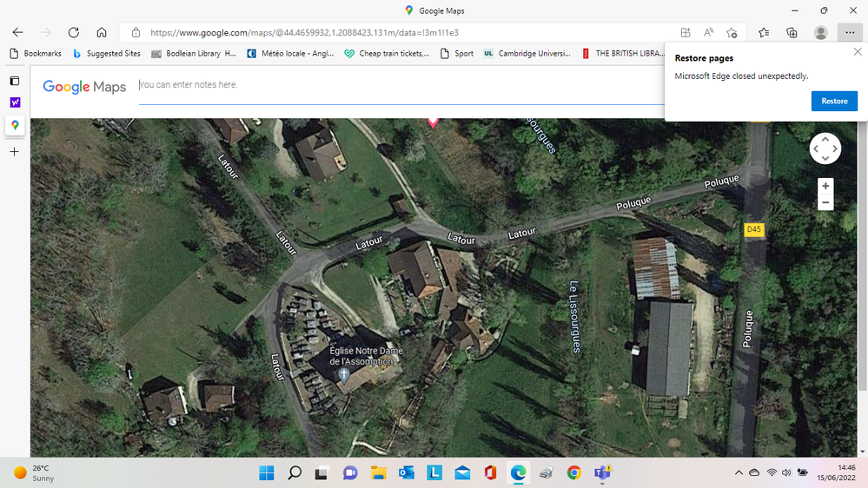The width and height of the screenshot is (868, 488).
Task: Switch to the Yahoo vertical tab
Action: [15, 102]
